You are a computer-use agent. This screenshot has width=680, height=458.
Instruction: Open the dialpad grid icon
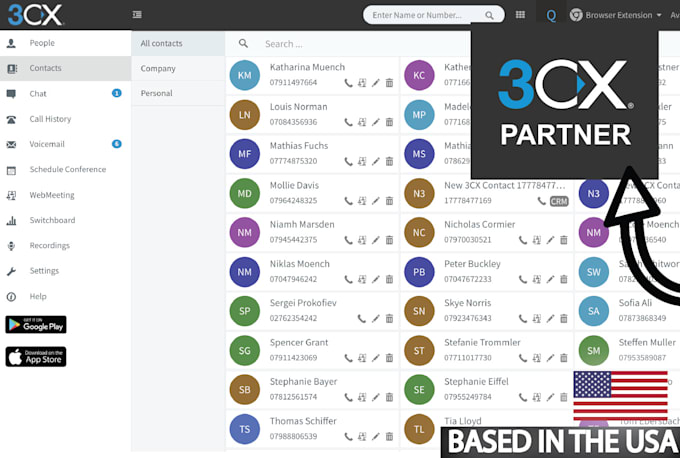[520, 15]
